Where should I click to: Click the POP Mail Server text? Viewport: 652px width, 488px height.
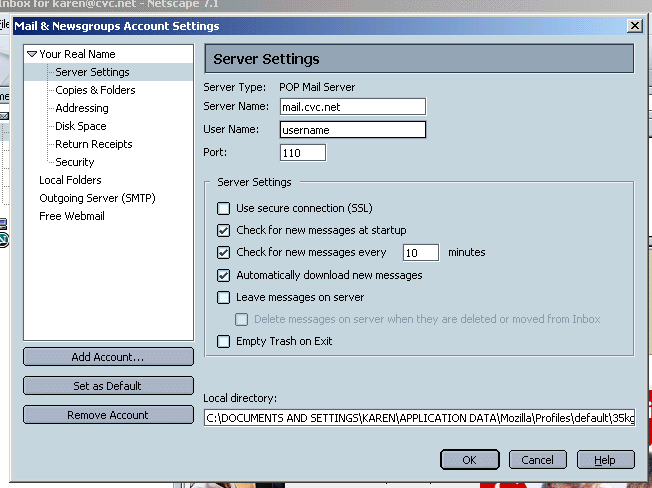[x=317, y=87]
